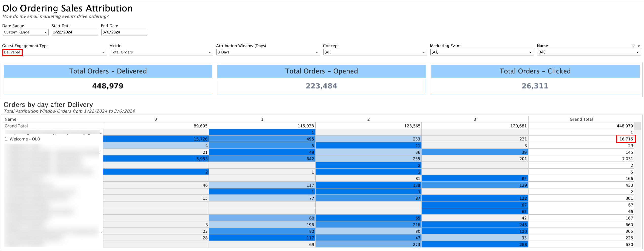Screen dimensions: 644x251
Task: Open the Guest Engagement Type dropdown
Action: coord(54,52)
